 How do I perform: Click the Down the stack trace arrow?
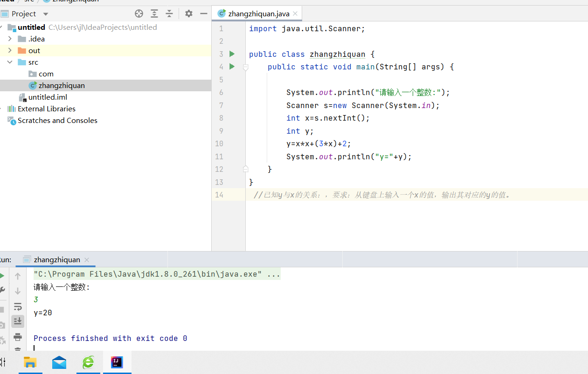point(18,291)
